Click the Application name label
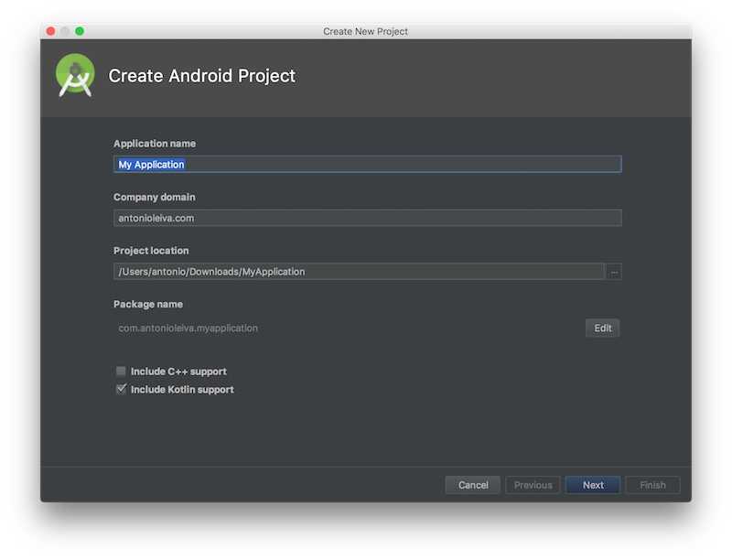Viewport: 732px width, 560px height. [x=155, y=144]
